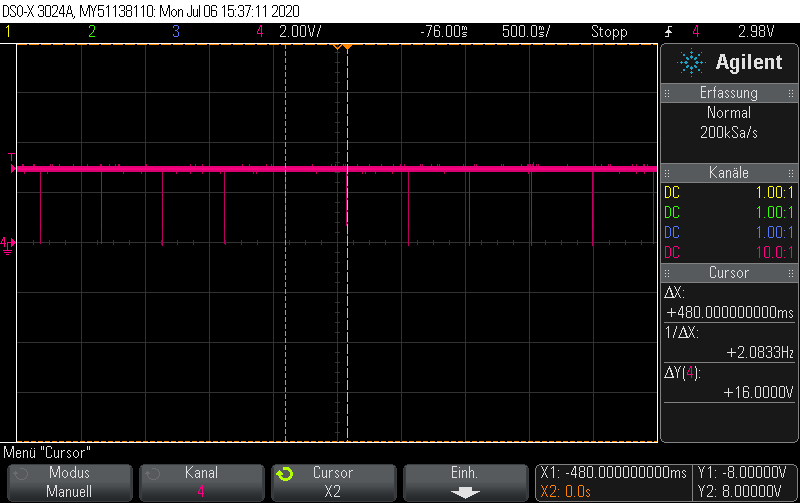The image size is (800, 503).
Task: Click the 1/ΔX +2.0833Hz readout
Action: click(729, 343)
